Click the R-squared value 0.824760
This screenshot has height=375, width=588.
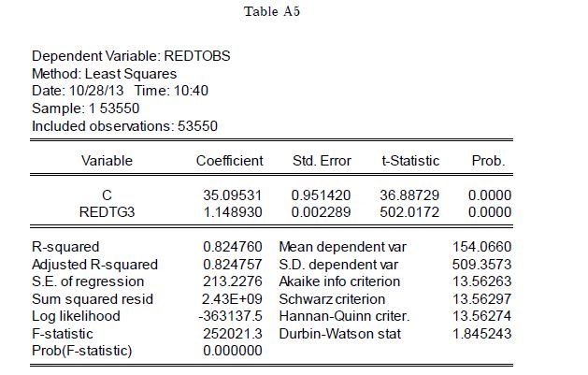233,247
